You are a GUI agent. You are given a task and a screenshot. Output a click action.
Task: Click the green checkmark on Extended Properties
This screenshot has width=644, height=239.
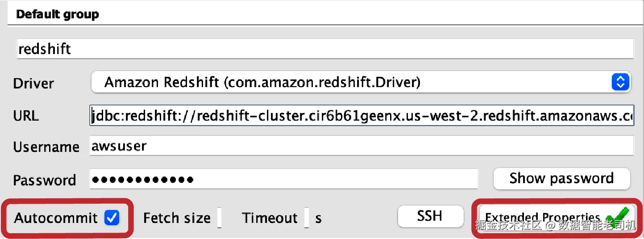(618, 217)
